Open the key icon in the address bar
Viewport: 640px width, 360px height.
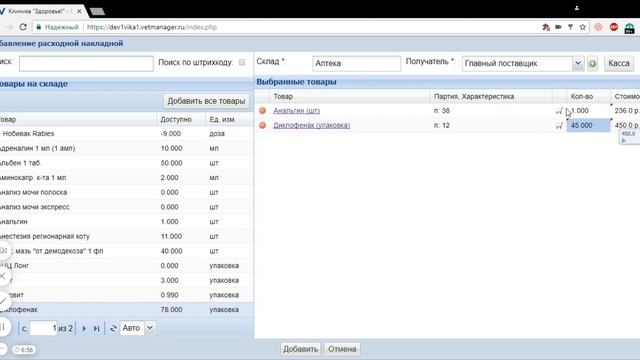(x=570, y=27)
